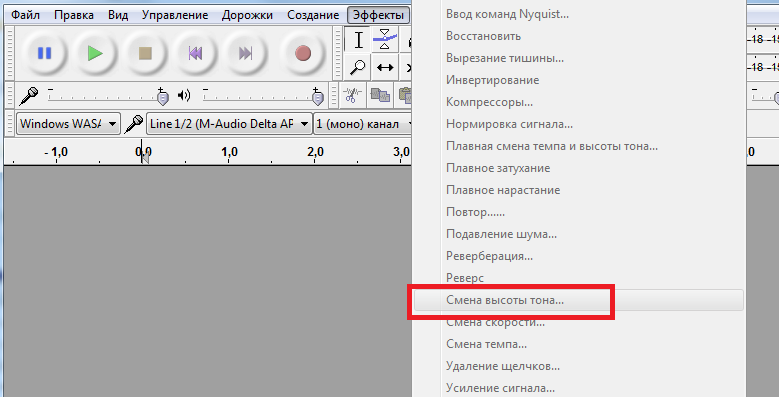Open the Создание menu

coord(313,15)
